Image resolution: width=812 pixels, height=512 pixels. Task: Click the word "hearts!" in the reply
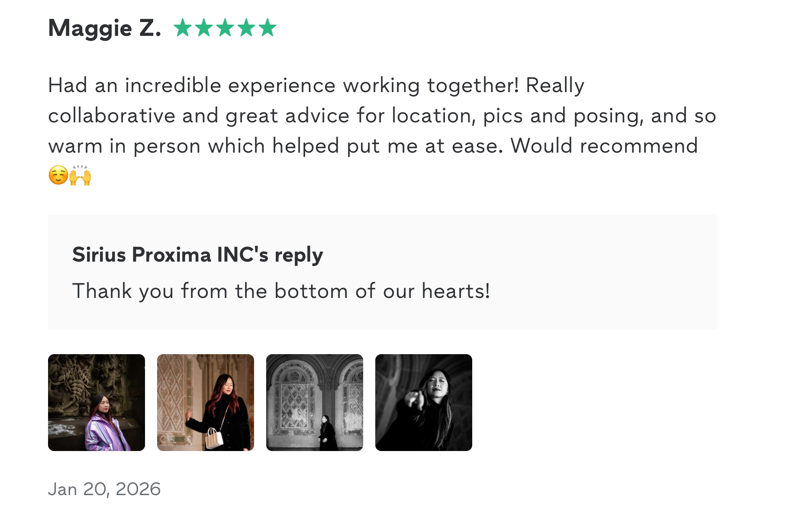[x=456, y=291]
